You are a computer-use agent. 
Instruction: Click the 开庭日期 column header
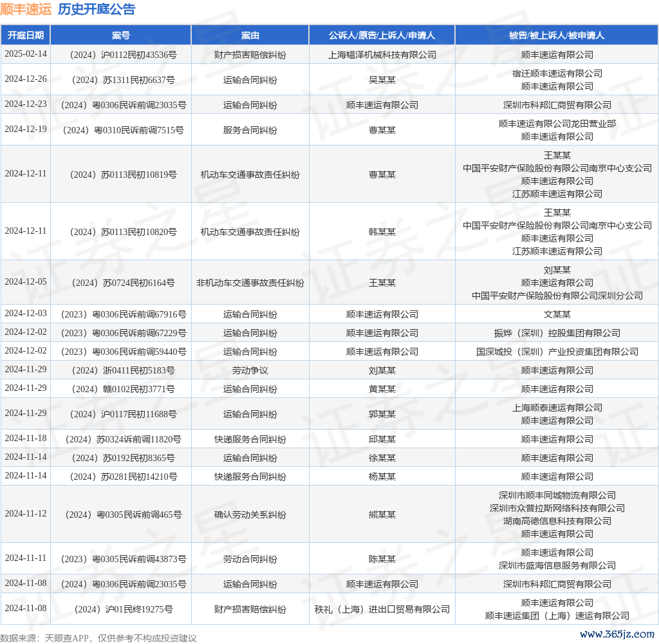(26, 35)
